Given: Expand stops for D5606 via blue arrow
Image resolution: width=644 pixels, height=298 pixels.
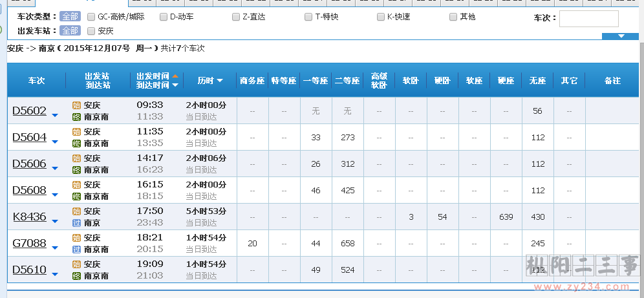Looking at the screenshot, I should (x=55, y=168).
